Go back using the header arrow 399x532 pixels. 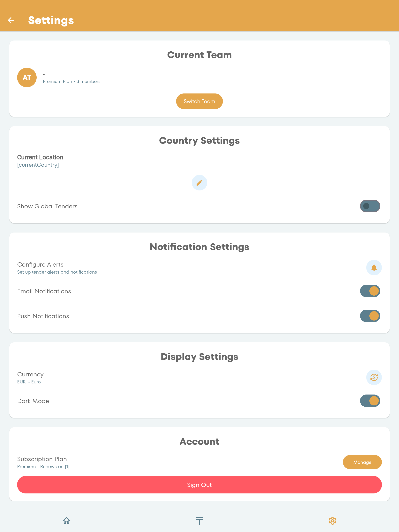tap(11, 20)
